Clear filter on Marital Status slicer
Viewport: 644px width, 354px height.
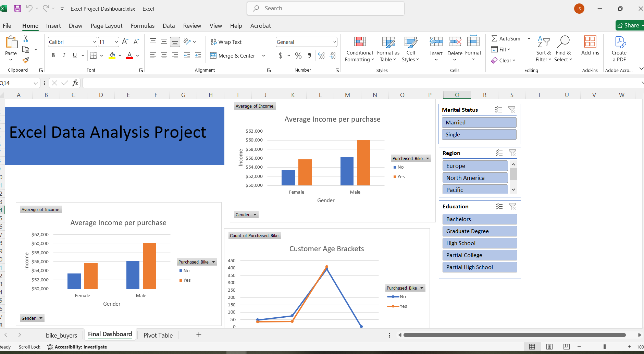coord(512,110)
